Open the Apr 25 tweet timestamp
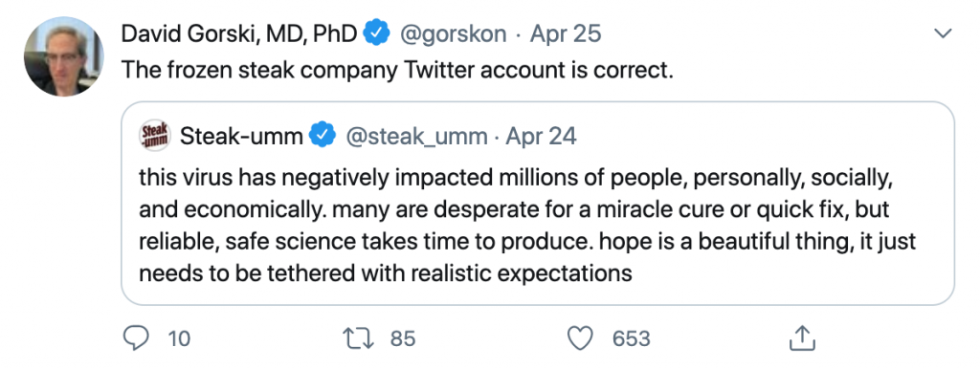This screenshot has height=369, width=980. coord(566,33)
